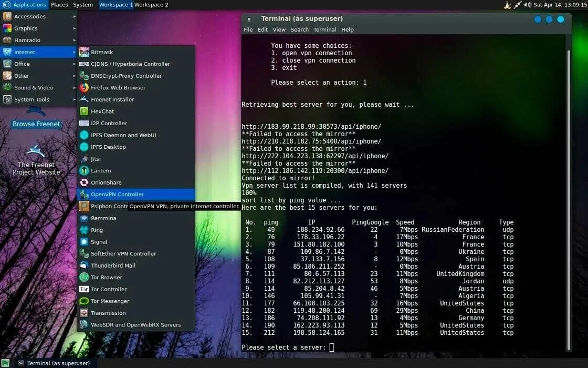588x368 pixels.
Task: Open the Places menu
Action: (59, 5)
